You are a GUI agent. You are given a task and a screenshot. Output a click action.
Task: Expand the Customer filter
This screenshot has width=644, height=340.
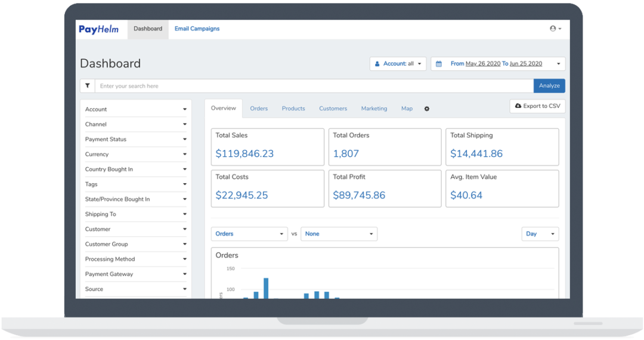point(135,229)
